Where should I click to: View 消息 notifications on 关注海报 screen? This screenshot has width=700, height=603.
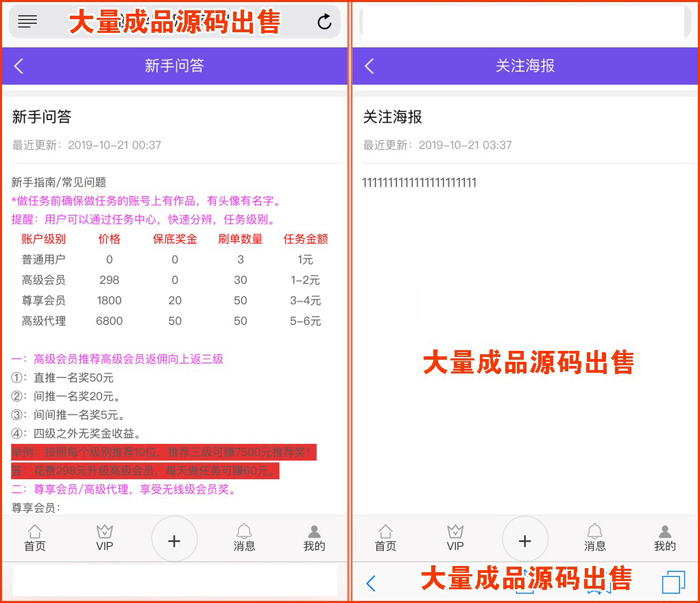(x=594, y=538)
